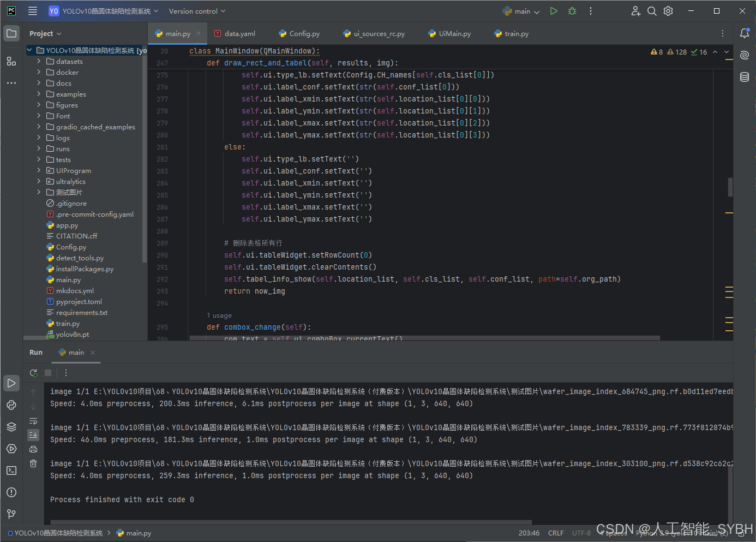Toggle scroll to end in the Run console
Viewport: 756px width, 542px height.
(33, 435)
